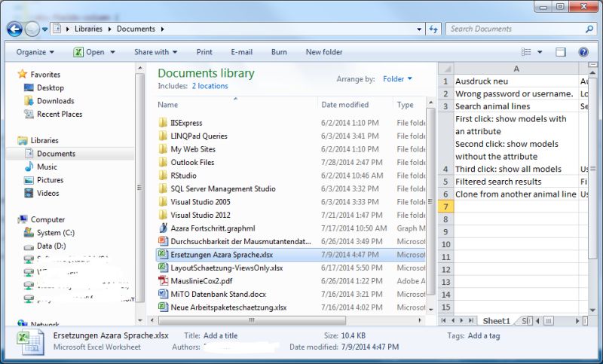The width and height of the screenshot is (603, 364).
Task: Click the file list vertical scrollbar
Action: [430, 202]
